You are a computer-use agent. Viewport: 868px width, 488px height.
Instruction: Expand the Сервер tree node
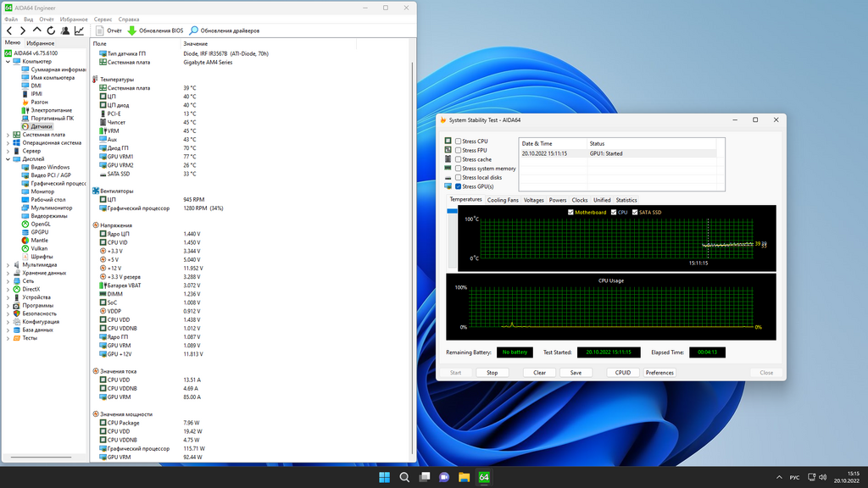(8, 151)
